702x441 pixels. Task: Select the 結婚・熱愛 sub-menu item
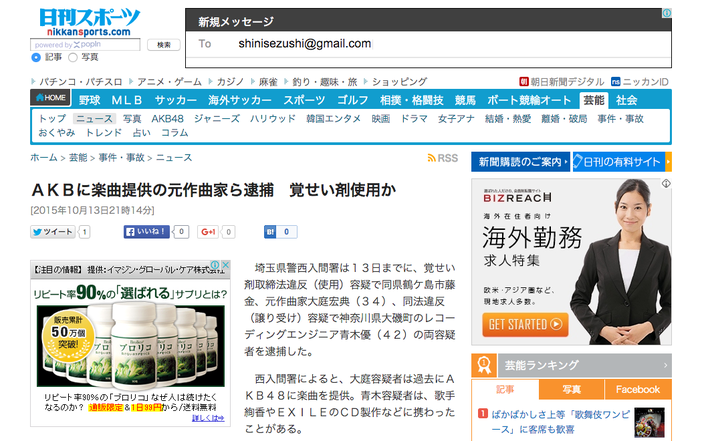coord(508,119)
